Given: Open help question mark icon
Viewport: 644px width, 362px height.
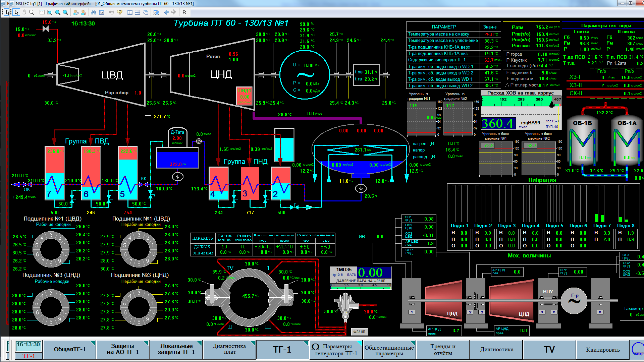Looking at the screenshot, I should [120, 12].
